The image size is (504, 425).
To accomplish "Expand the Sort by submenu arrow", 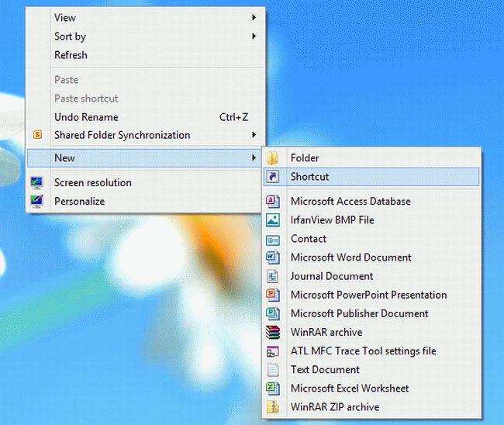I will click(254, 36).
